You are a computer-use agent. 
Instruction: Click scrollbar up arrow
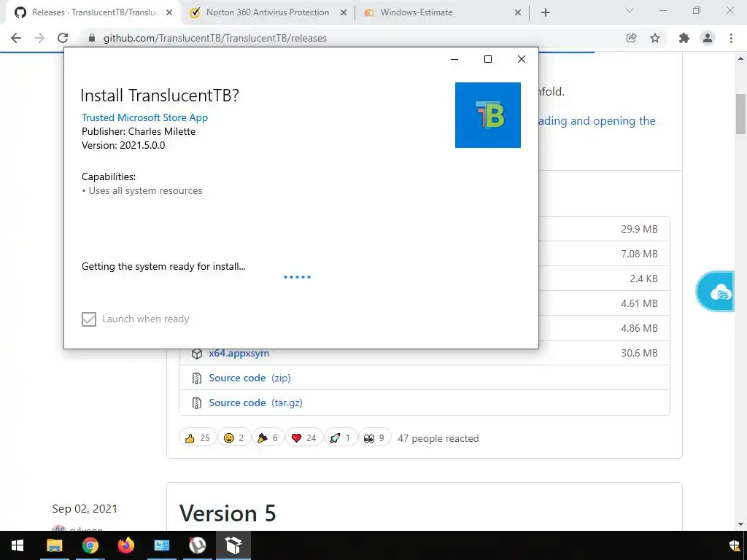click(740, 58)
